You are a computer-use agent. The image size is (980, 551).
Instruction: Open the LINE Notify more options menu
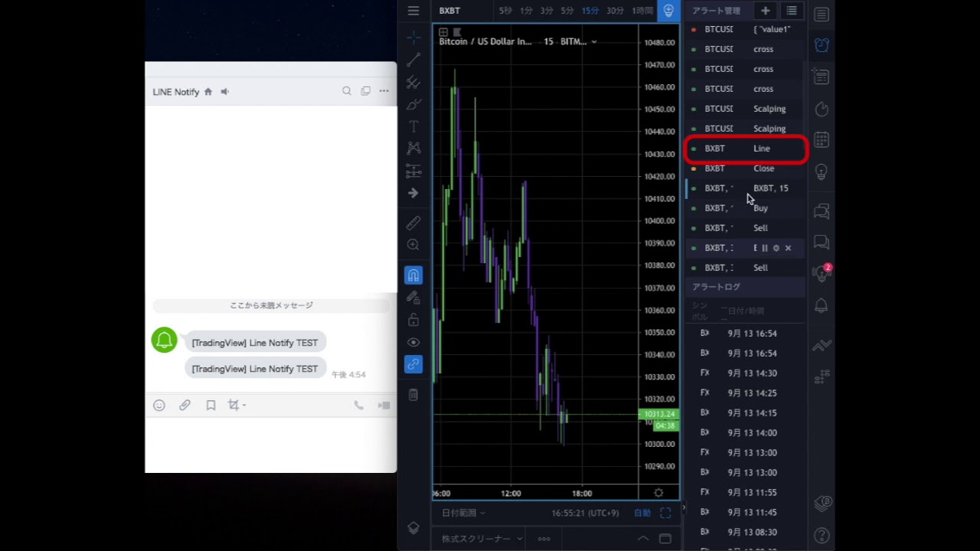coord(384,91)
